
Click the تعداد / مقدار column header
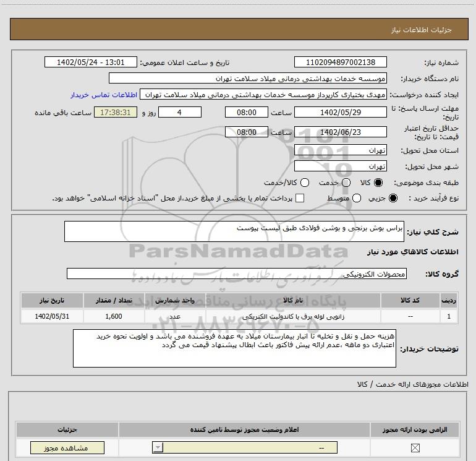click(x=114, y=300)
